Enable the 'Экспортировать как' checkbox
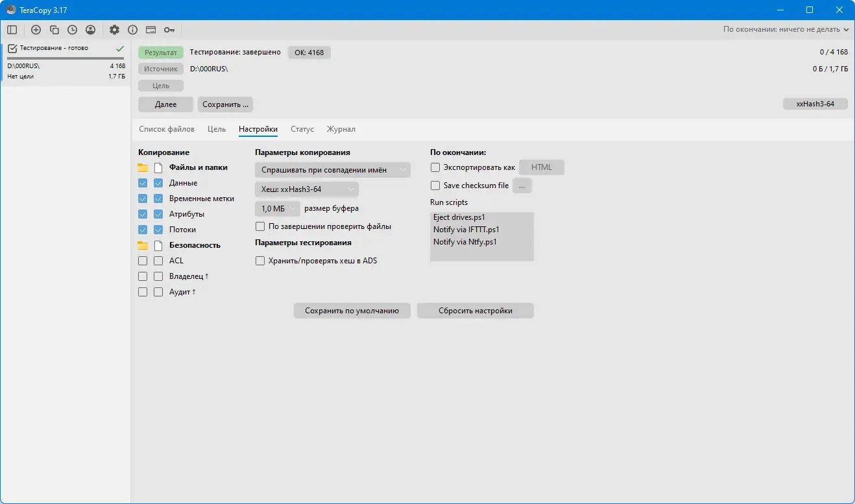855x504 pixels. click(x=435, y=167)
